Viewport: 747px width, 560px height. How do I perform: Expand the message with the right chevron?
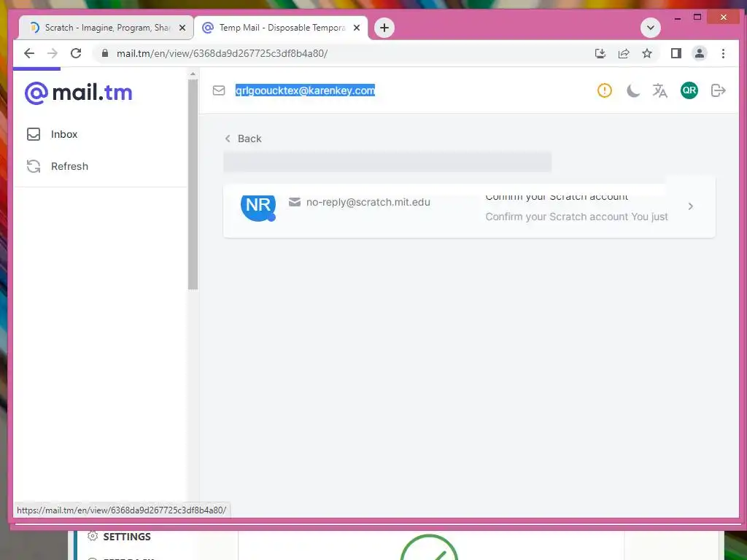pos(690,206)
